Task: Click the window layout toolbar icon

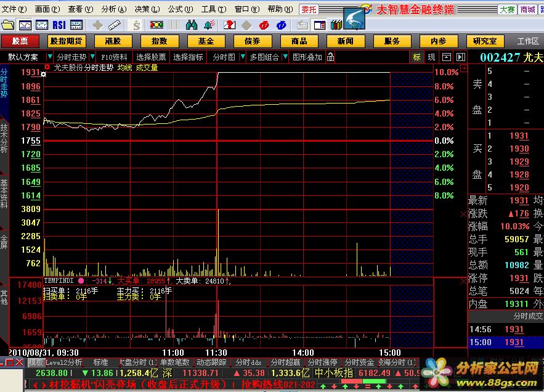Action: (x=320, y=25)
